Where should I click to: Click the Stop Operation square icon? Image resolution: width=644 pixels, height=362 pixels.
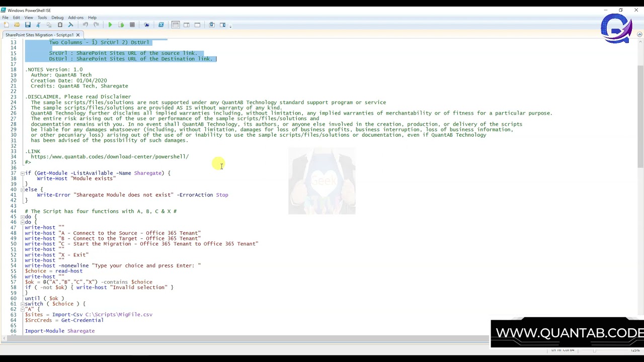pyautogui.click(x=132, y=25)
